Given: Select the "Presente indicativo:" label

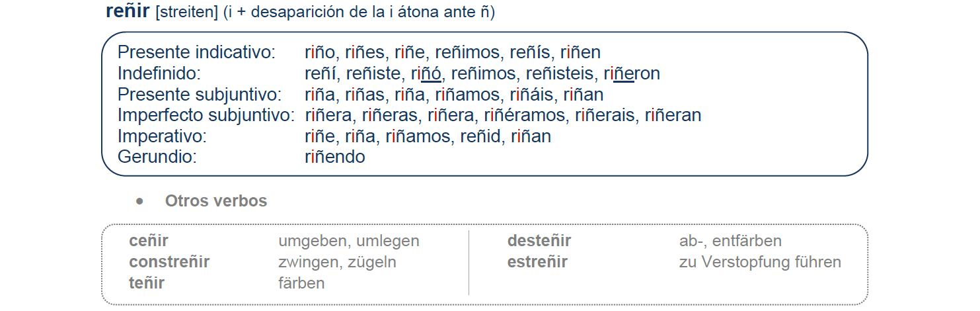Looking at the screenshot, I should 196,52.
